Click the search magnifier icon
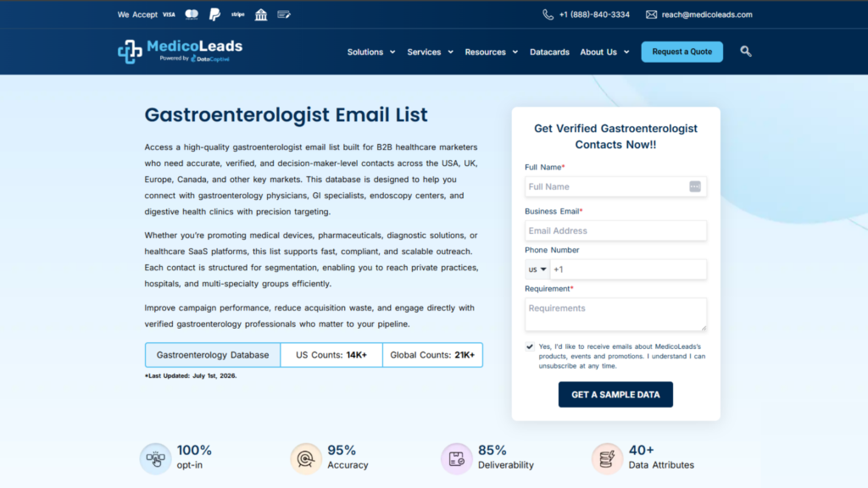 coord(746,52)
